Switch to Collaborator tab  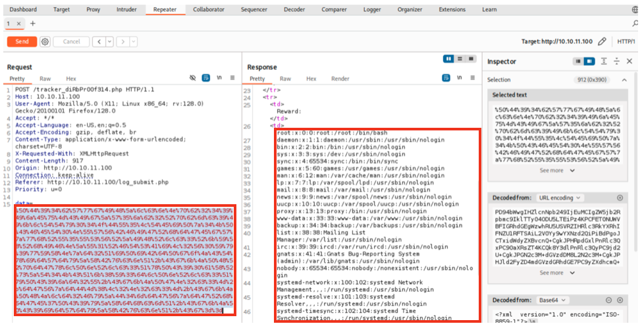[209, 9]
